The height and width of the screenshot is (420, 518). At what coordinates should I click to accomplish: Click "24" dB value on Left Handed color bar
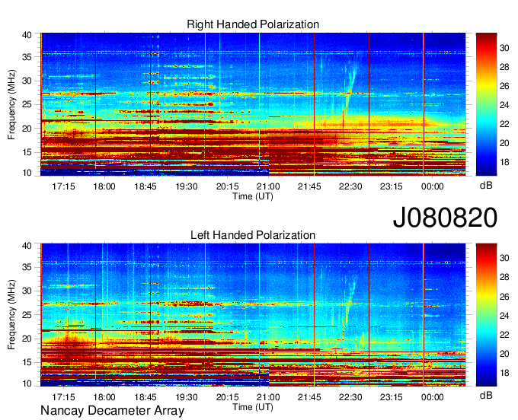(x=504, y=316)
